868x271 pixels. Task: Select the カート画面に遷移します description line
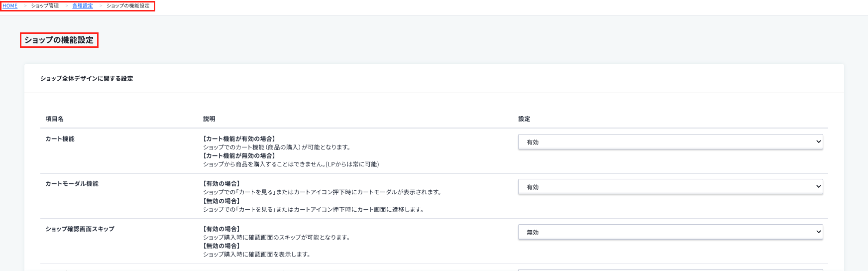[x=314, y=210]
